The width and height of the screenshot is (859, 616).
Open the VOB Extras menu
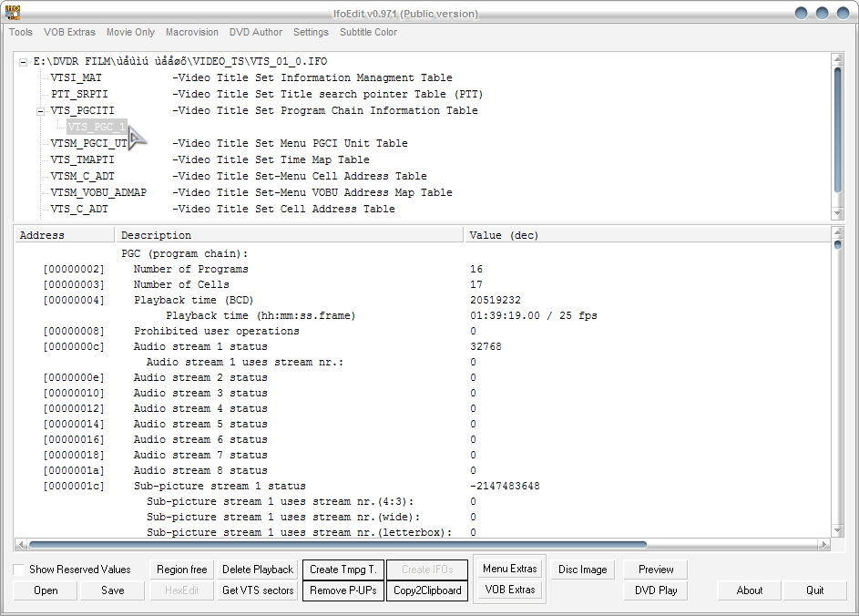point(69,32)
